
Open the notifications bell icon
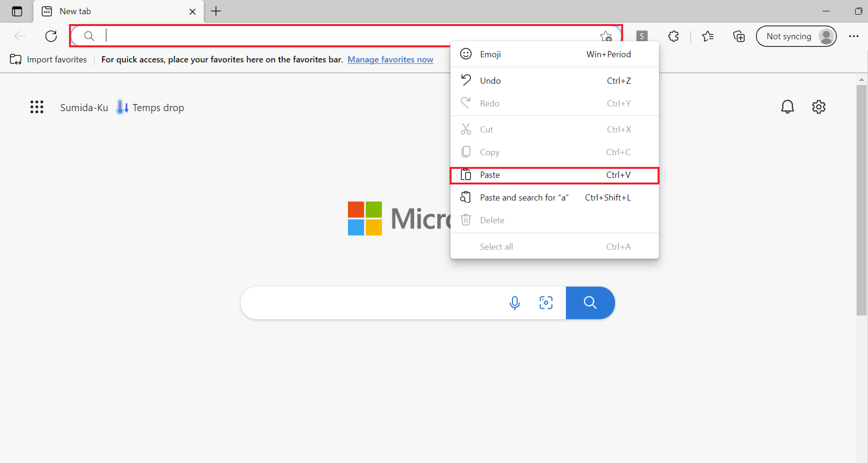pyautogui.click(x=787, y=107)
